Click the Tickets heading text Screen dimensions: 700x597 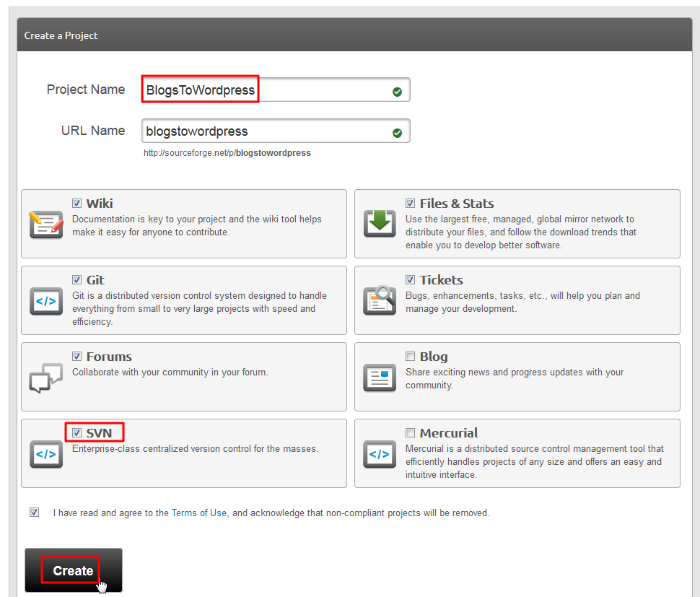[441, 280]
